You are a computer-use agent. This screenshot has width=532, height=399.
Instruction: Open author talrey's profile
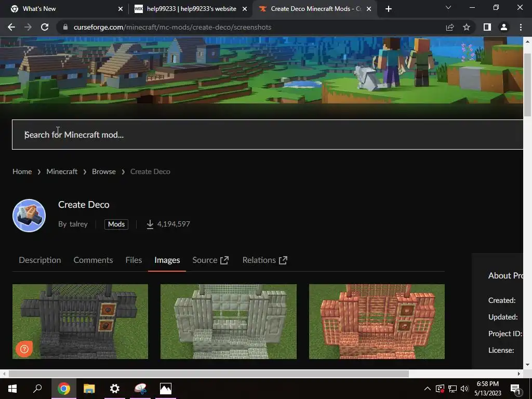point(78,224)
